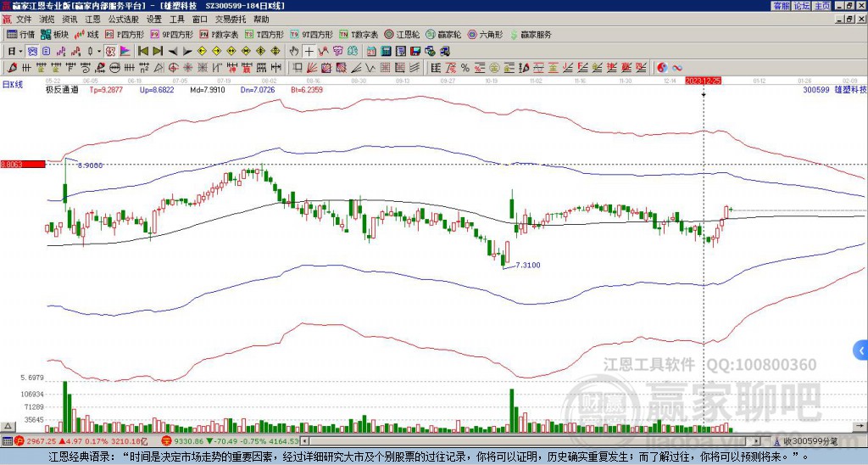The height and width of the screenshot is (465, 868).
Task: Click the jump-to-last-bar green arrow icon
Action: point(158,52)
